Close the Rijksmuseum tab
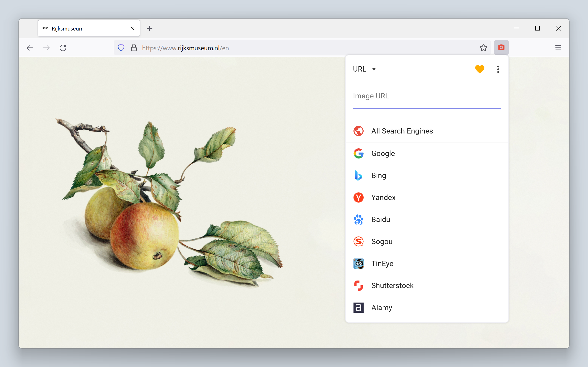Screen dimensions: 588x367 click(132, 28)
